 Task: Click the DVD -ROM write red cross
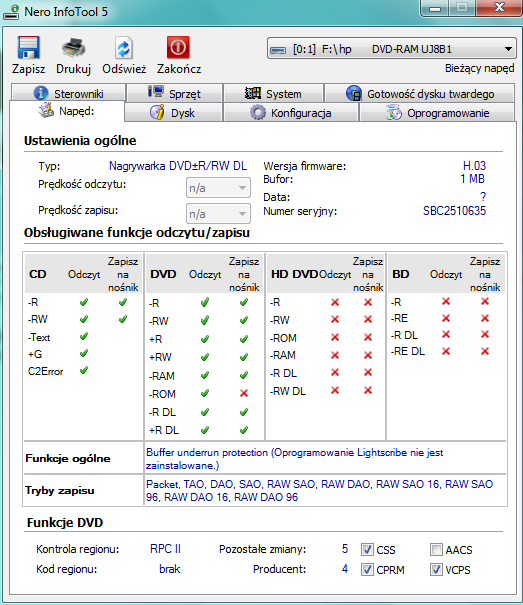(x=244, y=393)
